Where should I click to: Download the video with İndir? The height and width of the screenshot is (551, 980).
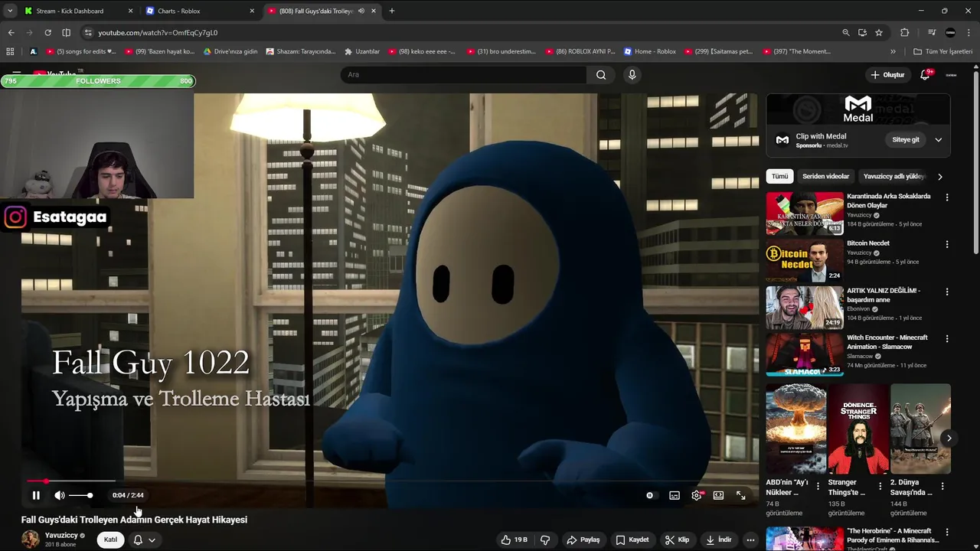pyautogui.click(x=719, y=540)
